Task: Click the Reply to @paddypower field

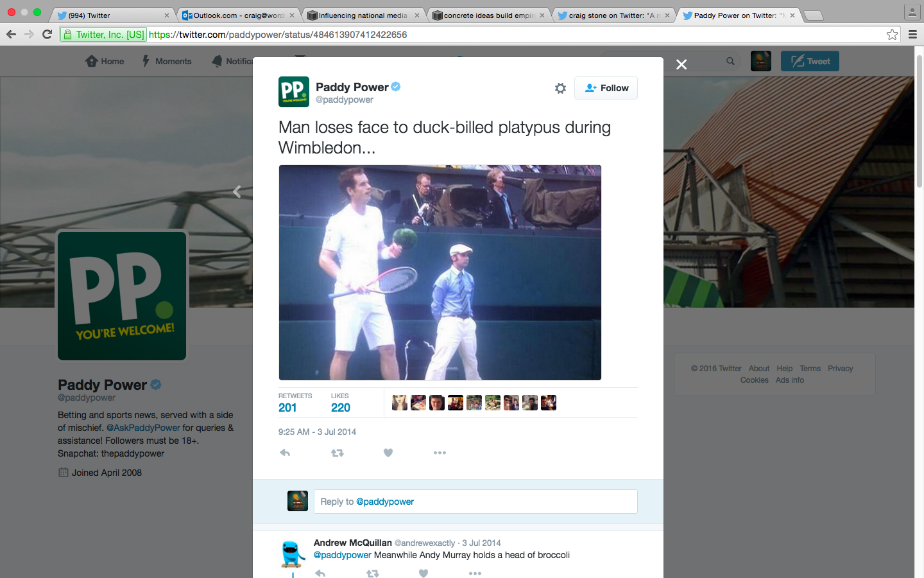Action: [475, 502]
